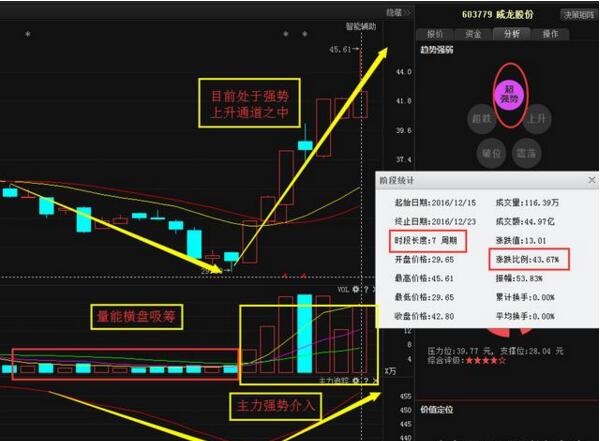The width and height of the screenshot is (600, 441).
Task: Open the VOL indicator help question mark
Action: (366, 289)
